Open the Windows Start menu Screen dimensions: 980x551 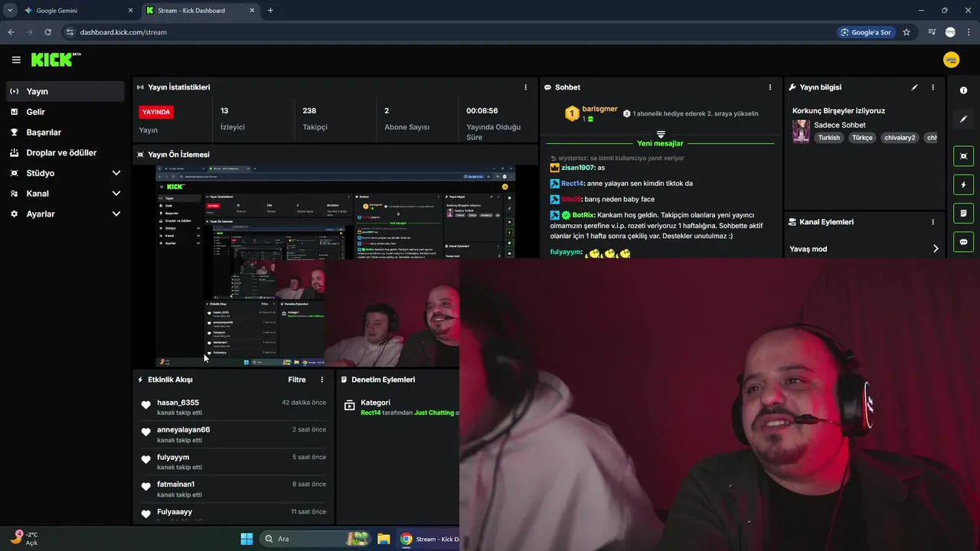coord(247,539)
